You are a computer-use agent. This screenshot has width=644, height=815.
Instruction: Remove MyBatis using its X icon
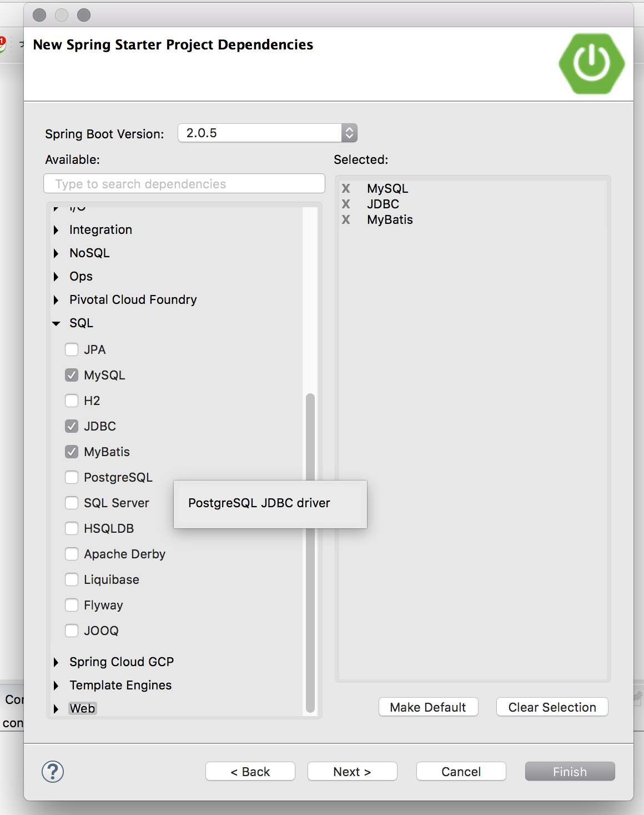click(346, 219)
